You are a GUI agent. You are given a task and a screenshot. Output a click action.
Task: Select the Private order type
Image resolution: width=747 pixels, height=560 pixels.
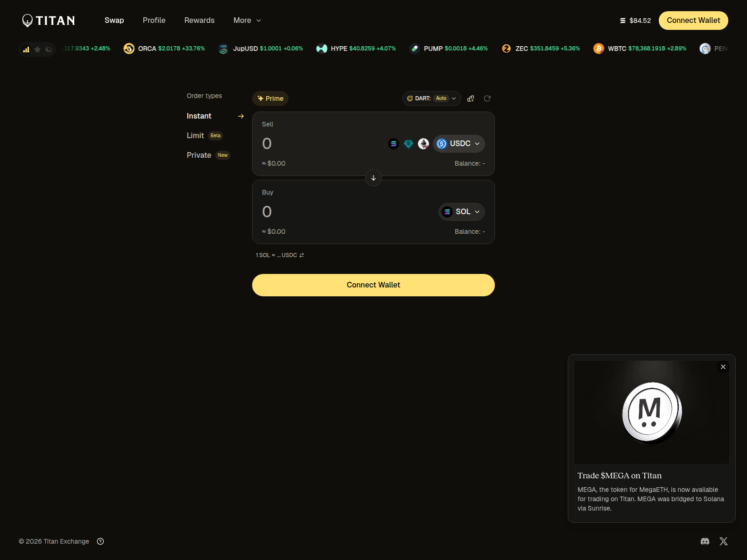(208, 155)
